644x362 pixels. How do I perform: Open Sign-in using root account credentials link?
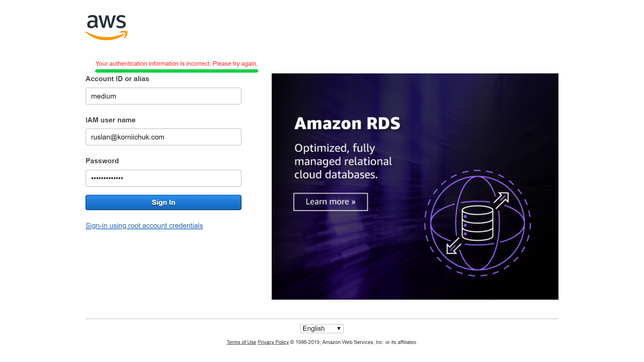(144, 226)
